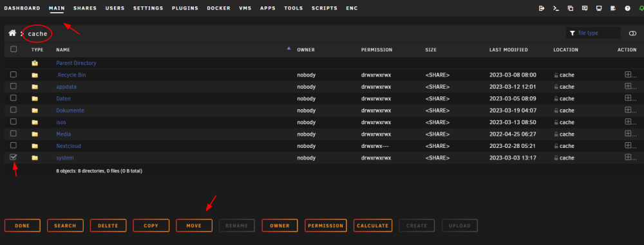Image resolution: width=644 pixels, height=245 pixels.
Task: Open the isos folder link
Action: [x=61, y=123]
